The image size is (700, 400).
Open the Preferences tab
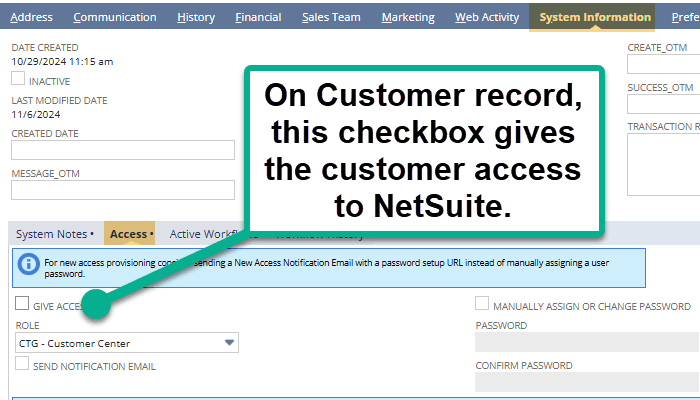[x=685, y=17]
